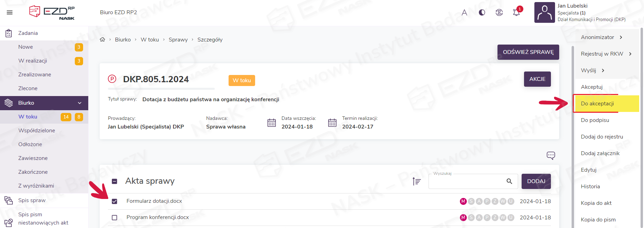Select 'Do akceptacji' from the actions menu
644x228 pixels.
coord(597,104)
